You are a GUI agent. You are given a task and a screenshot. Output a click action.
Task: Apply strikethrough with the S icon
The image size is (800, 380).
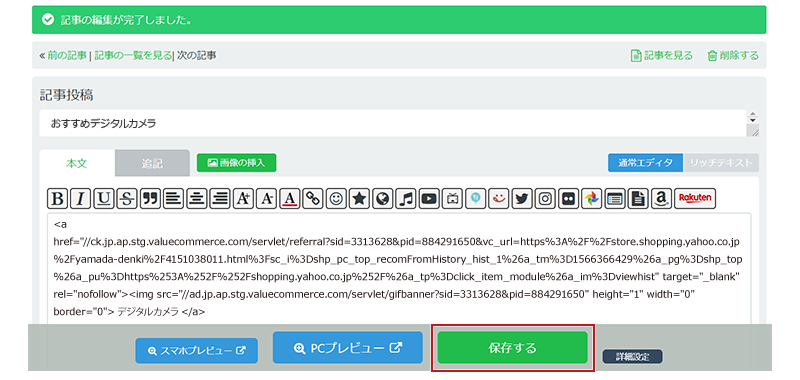click(x=127, y=199)
